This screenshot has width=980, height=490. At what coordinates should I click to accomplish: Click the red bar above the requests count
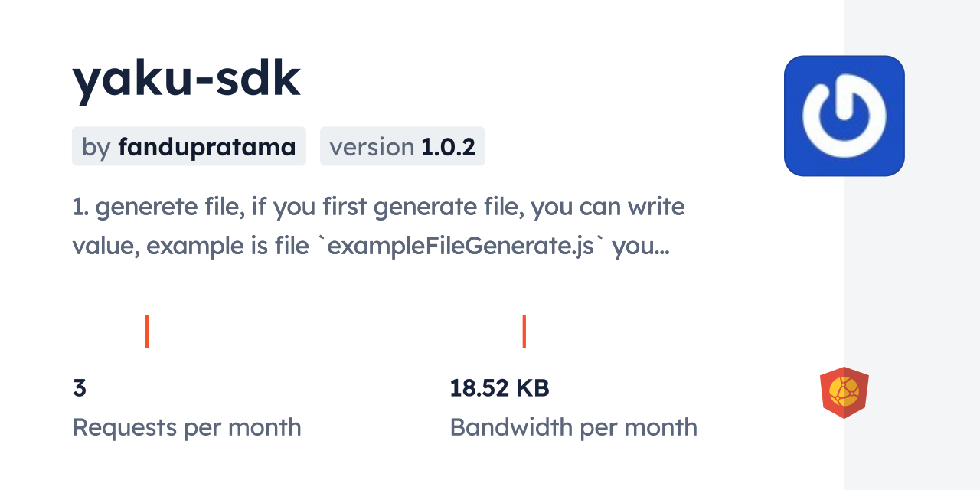[x=147, y=332]
